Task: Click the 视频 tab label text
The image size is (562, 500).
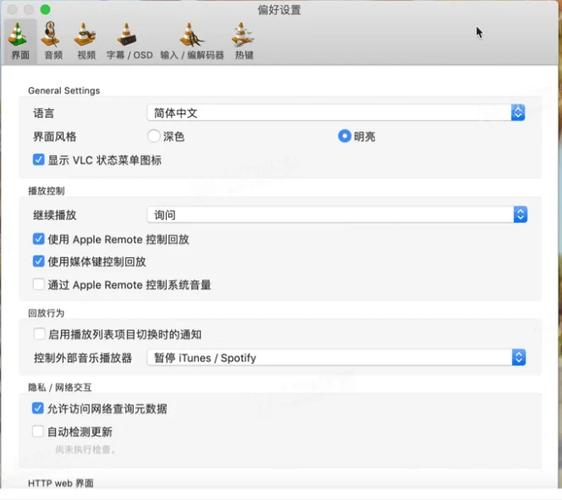Action: click(87, 55)
